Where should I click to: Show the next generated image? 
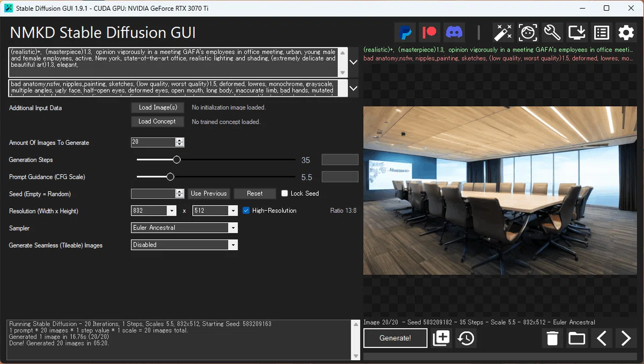pos(626,338)
